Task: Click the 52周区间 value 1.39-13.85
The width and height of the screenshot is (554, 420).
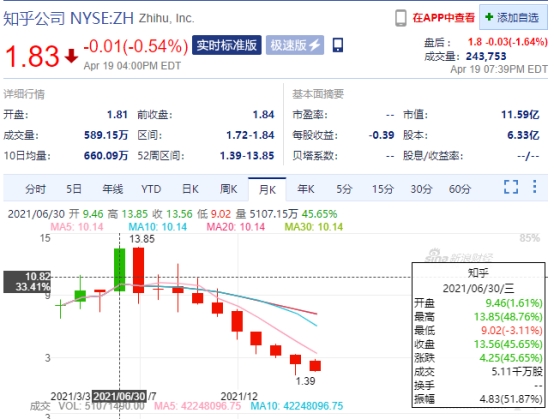Action: tap(247, 156)
